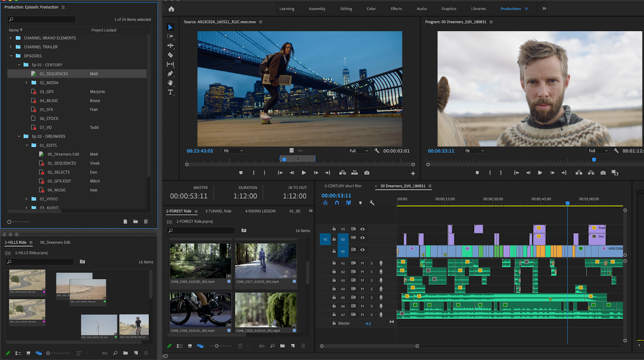Select the Razor tool
The width and height of the screenshot is (644, 360).
[x=171, y=55]
